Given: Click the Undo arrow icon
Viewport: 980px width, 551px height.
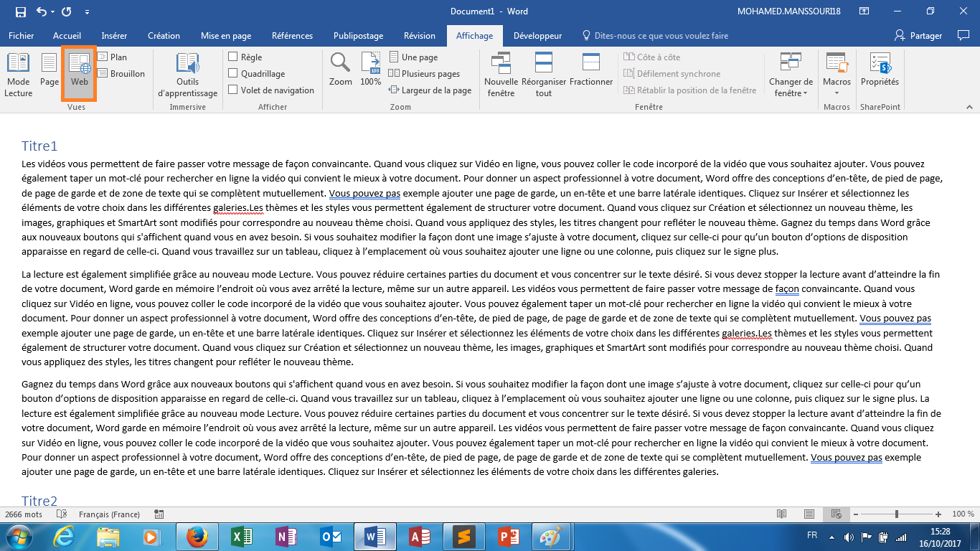Looking at the screenshot, I should pos(40,11).
